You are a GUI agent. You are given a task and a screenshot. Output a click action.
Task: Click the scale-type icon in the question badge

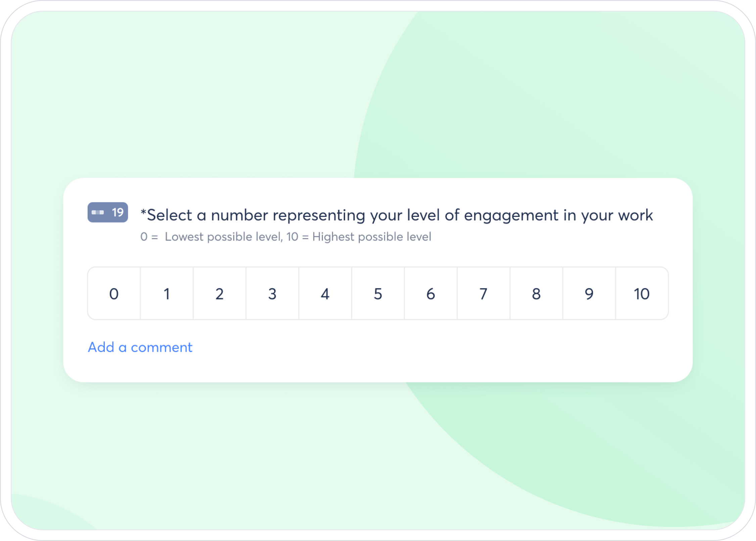click(98, 212)
